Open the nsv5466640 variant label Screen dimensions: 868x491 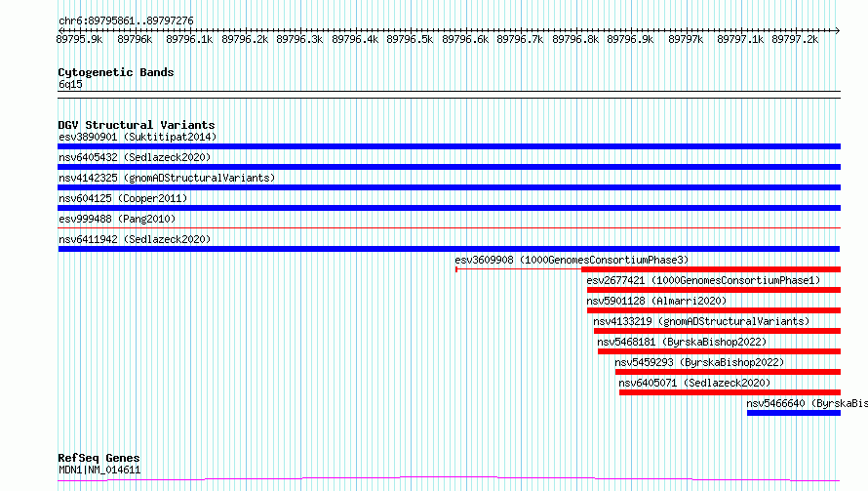808,403
